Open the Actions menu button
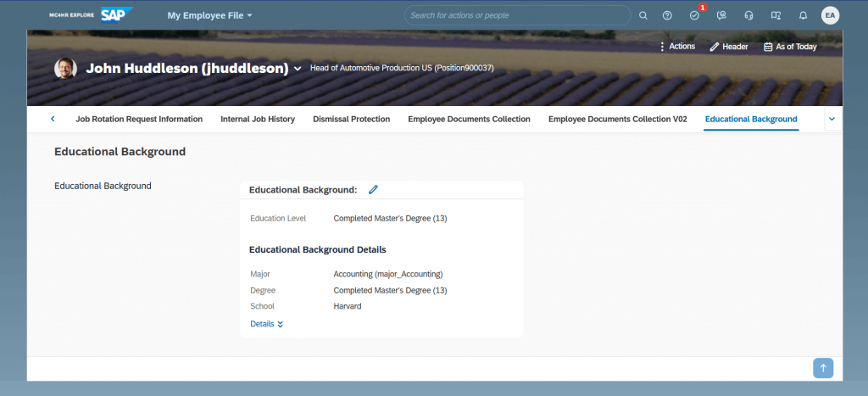Image resolution: width=868 pixels, height=396 pixels. tap(677, 47)
